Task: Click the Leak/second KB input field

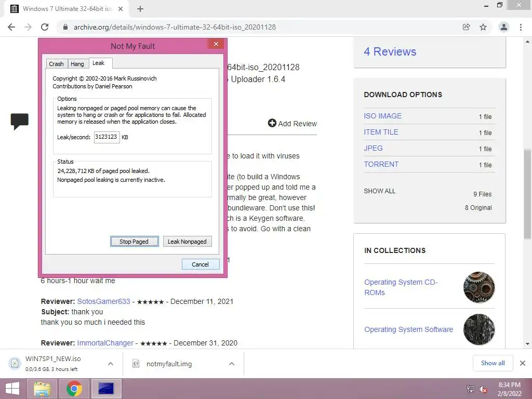Action: (x=107, y=137)
